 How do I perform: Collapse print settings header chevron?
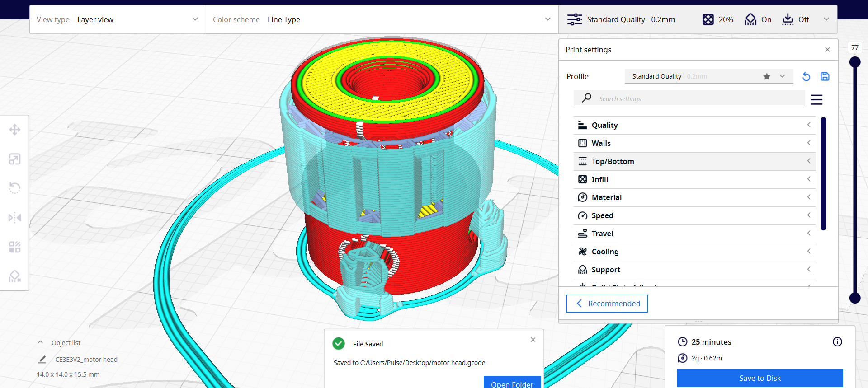coord(826,19)
